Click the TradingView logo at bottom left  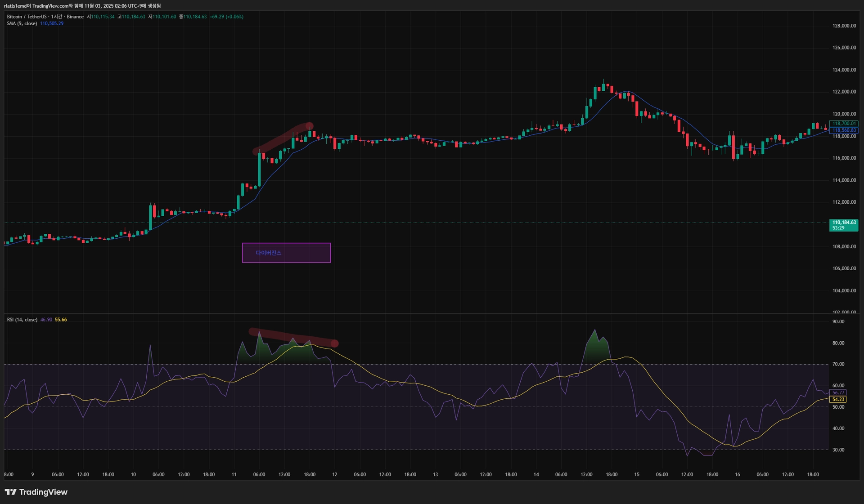pos(36,492)
